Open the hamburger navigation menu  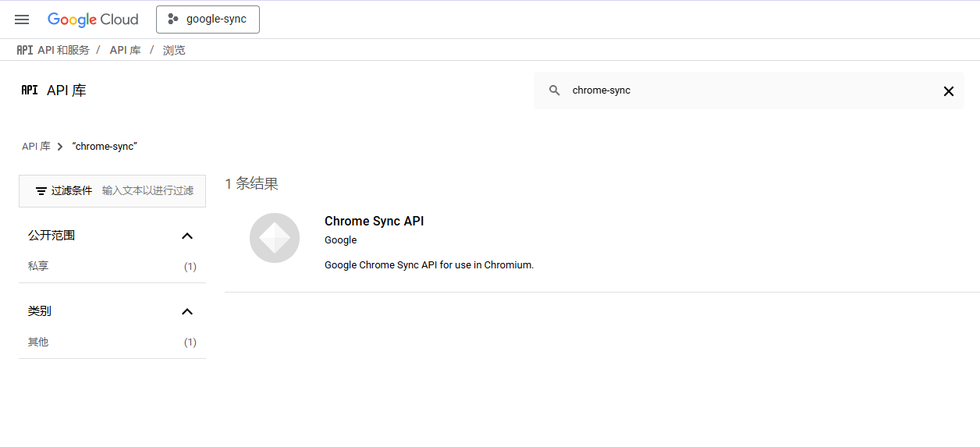[22, 20]
